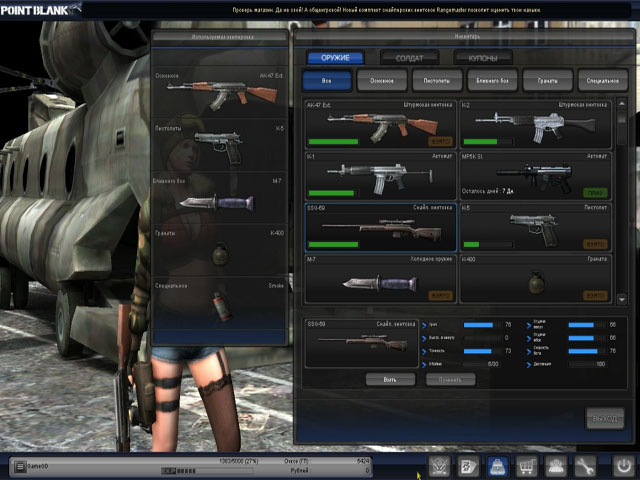Select the SSG-69 sniper rifle card in grid
This screenshot has height=480, width=640.
point(380,227)
